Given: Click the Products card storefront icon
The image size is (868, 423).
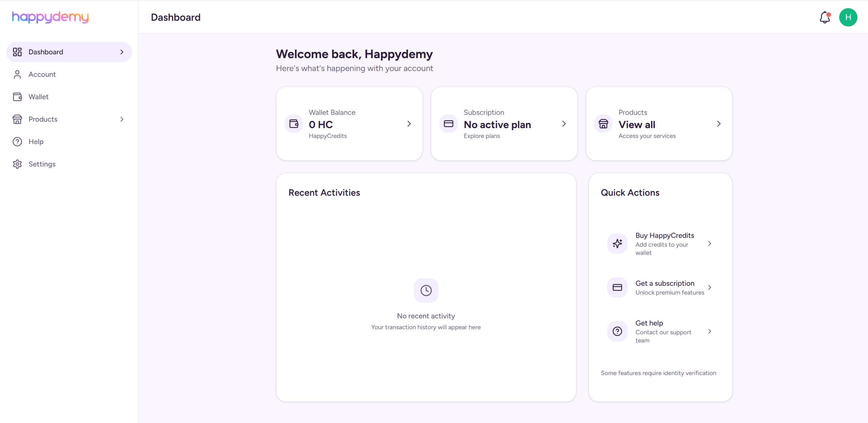Looking at the screenshot, I should click(603, 124).
